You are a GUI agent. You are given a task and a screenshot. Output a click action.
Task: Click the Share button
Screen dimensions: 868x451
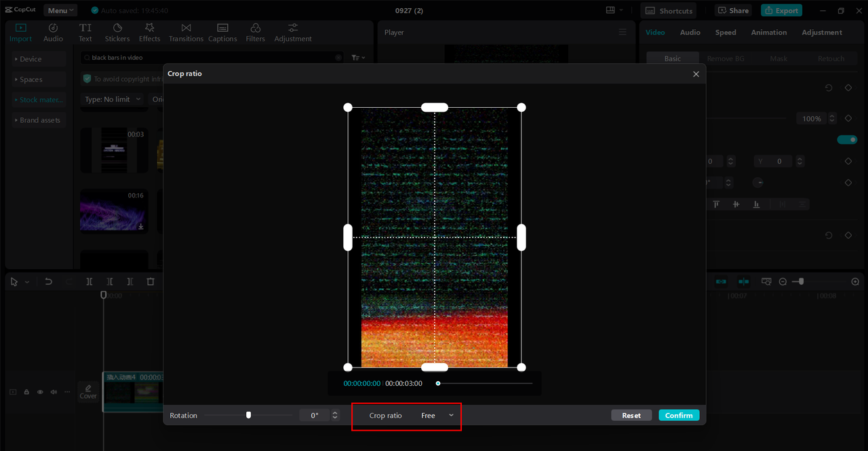click(x=733, y=10)
